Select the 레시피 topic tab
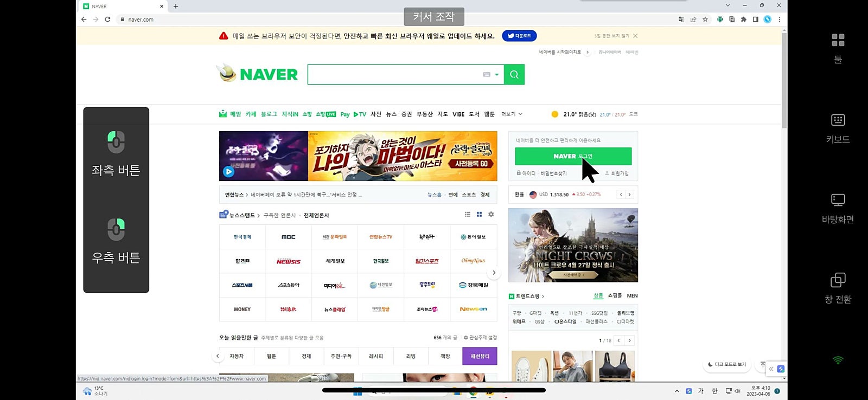 click(x=376, y=356)
